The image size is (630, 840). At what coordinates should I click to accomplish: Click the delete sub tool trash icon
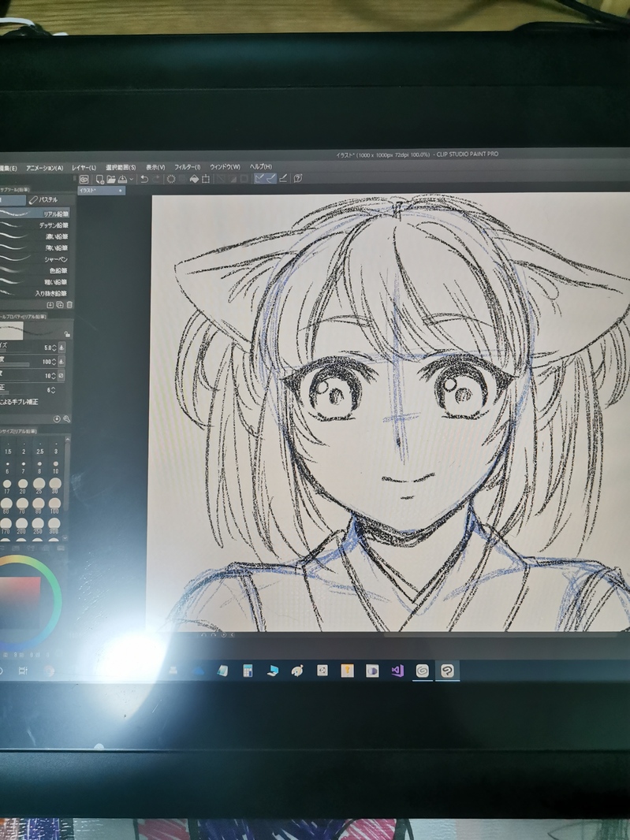click(x=69, y=305)
